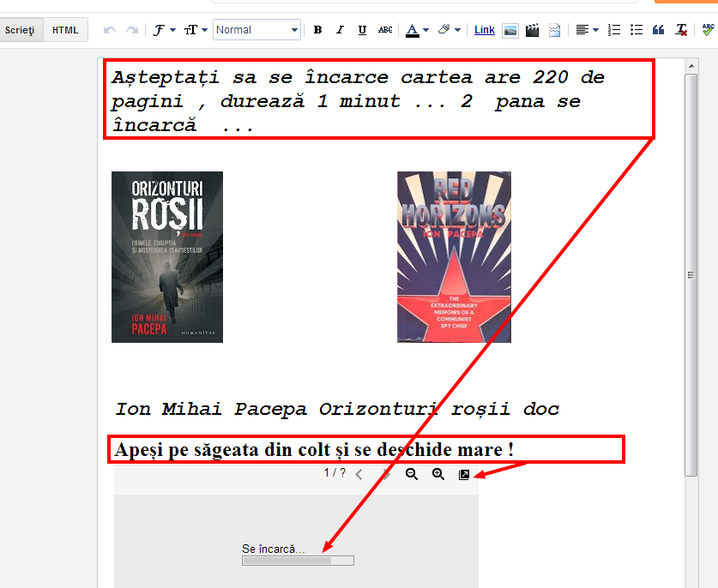Viewport: 718px width, 588px height.
Task: Toggle italic formatting
Action: coord(340,30)
